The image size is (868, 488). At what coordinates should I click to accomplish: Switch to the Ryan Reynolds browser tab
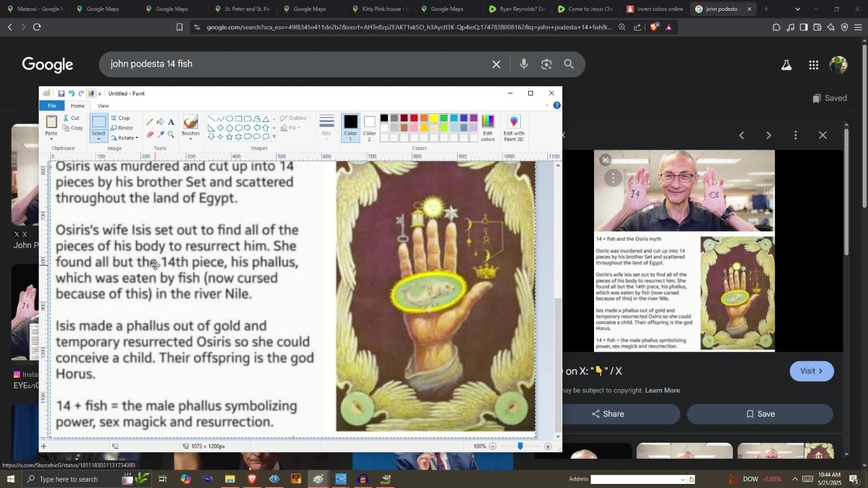pyautogui.click(x=517, y=9)
